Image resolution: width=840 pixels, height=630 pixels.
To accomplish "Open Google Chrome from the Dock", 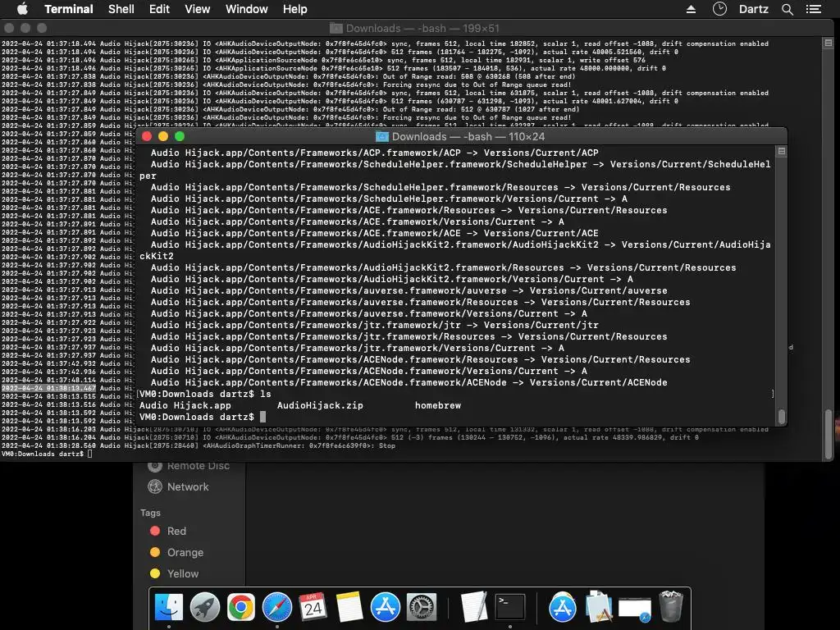I will [x=241, y=607].
